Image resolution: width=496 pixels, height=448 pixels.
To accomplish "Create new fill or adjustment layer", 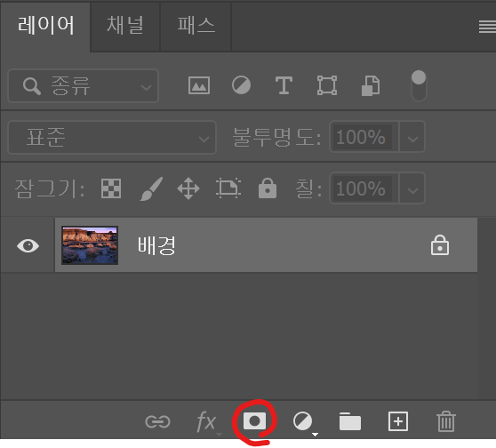I will pyautogui.click(x=303, y=421).
